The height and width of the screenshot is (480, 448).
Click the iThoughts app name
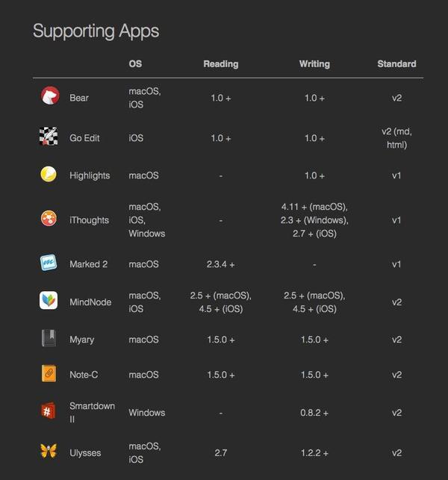tap(89, 220)
